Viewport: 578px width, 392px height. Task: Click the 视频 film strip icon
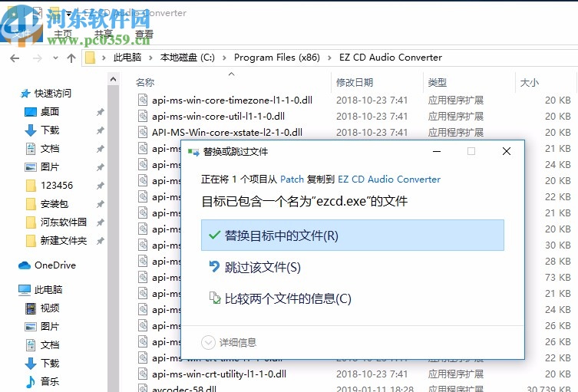tap(31, 308)
